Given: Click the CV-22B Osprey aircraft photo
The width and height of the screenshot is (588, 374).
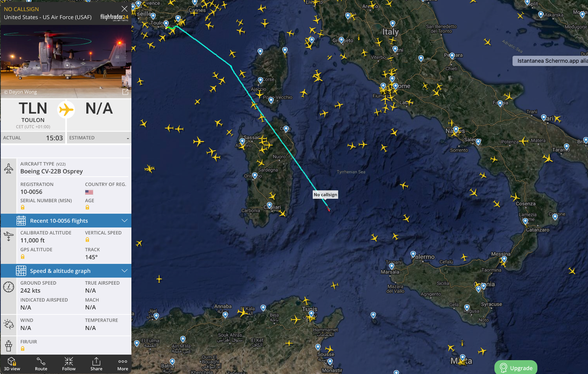Looking at the screenshot, I should pos(66,61).
